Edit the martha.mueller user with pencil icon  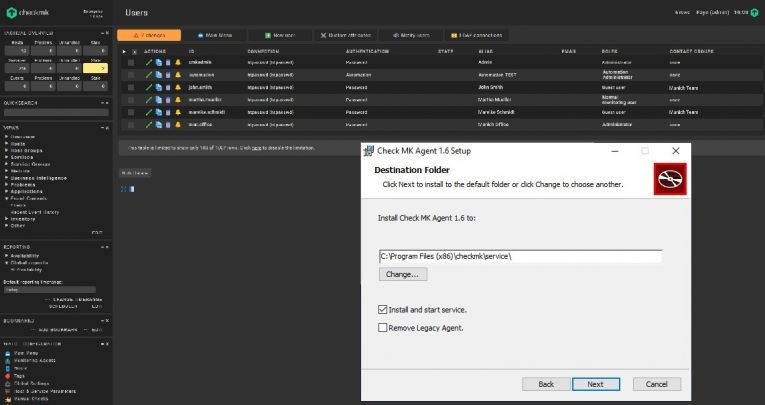149,100
